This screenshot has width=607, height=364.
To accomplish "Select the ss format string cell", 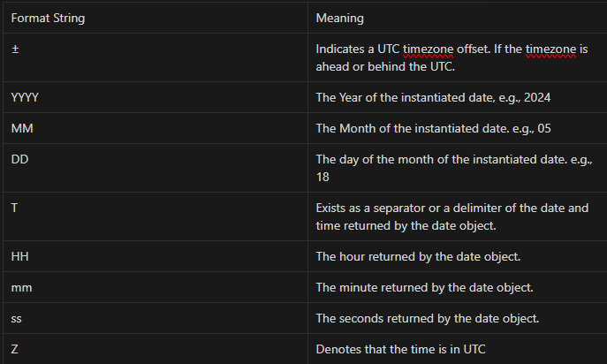I will click(x=17, y=318).
